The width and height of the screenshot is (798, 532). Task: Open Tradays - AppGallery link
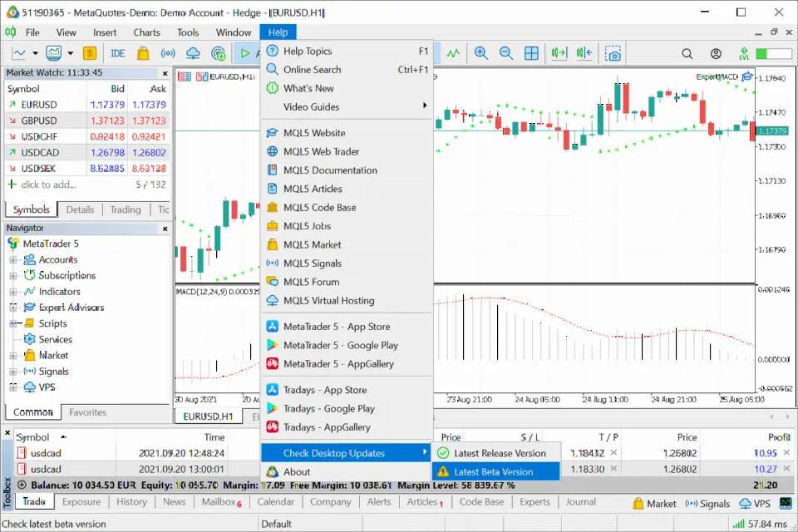347,427
